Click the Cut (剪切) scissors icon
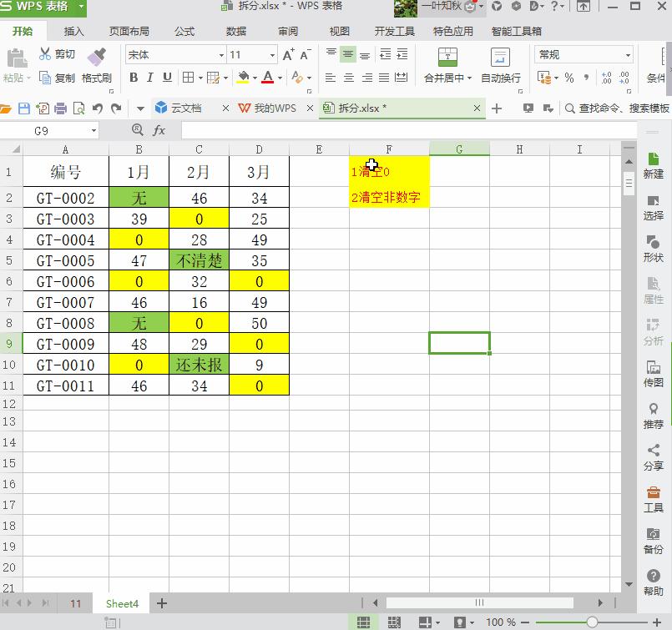The height and width of the screenshot is (630, 672). 45,54
